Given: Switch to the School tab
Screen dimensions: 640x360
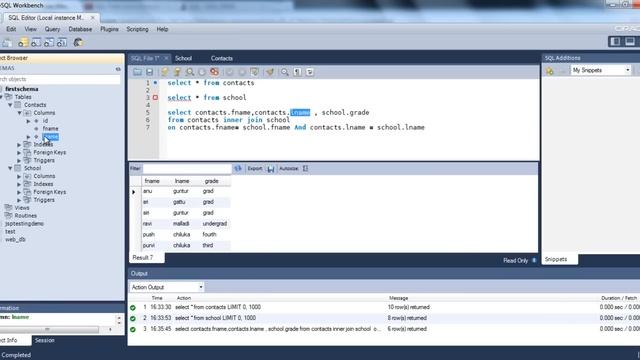Looking at the screenshot, I should click(183, 58).
